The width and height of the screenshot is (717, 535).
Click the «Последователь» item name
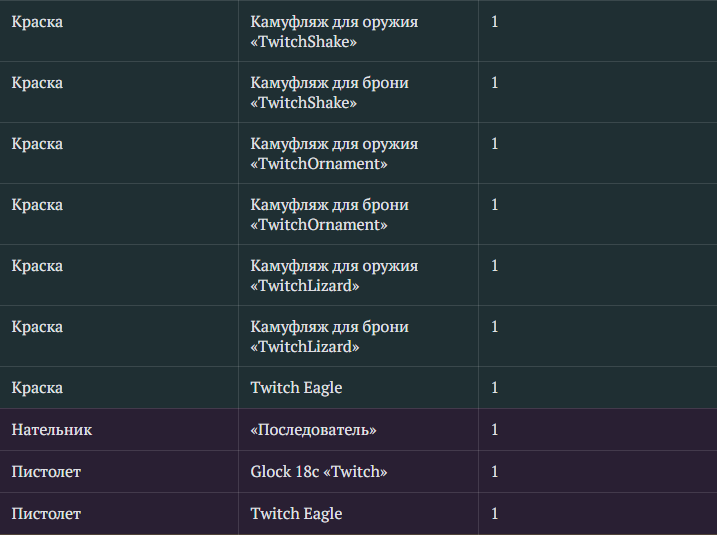pyautogui.click(x=313, y=430)
